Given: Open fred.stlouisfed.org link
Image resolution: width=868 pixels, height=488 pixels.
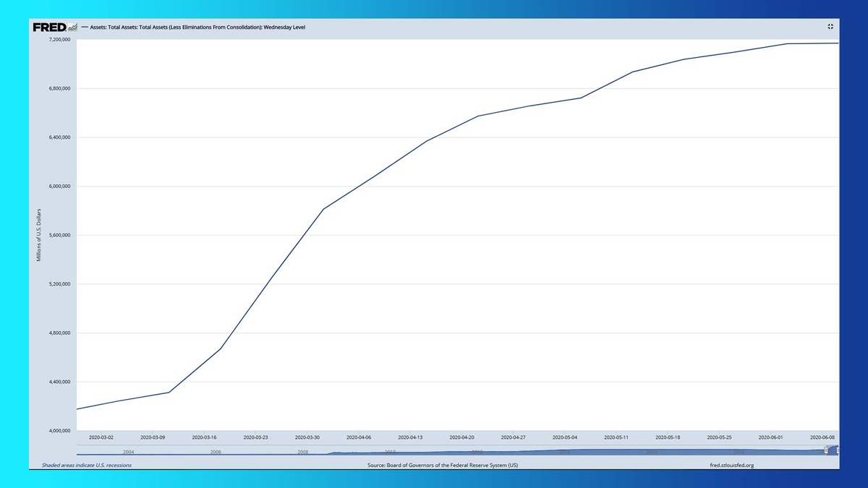Looking at the screenshot, I should pyautogui.click(x=733, y=465).
